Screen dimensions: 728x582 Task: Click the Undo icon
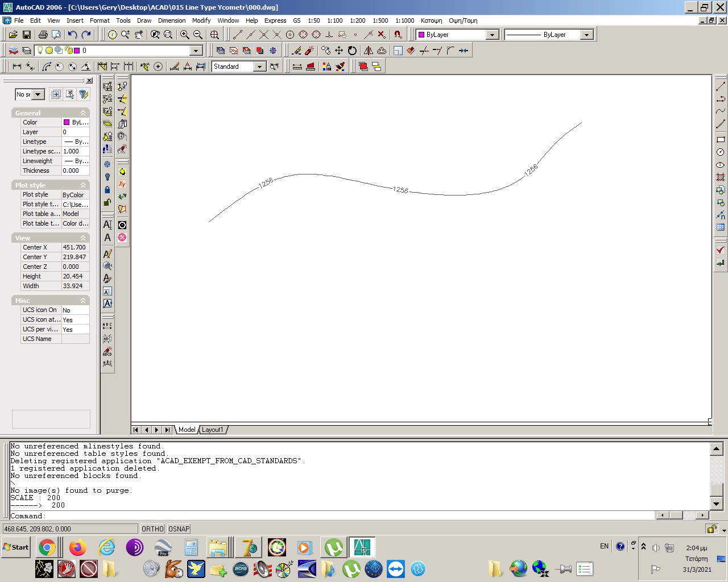(72, 34)
